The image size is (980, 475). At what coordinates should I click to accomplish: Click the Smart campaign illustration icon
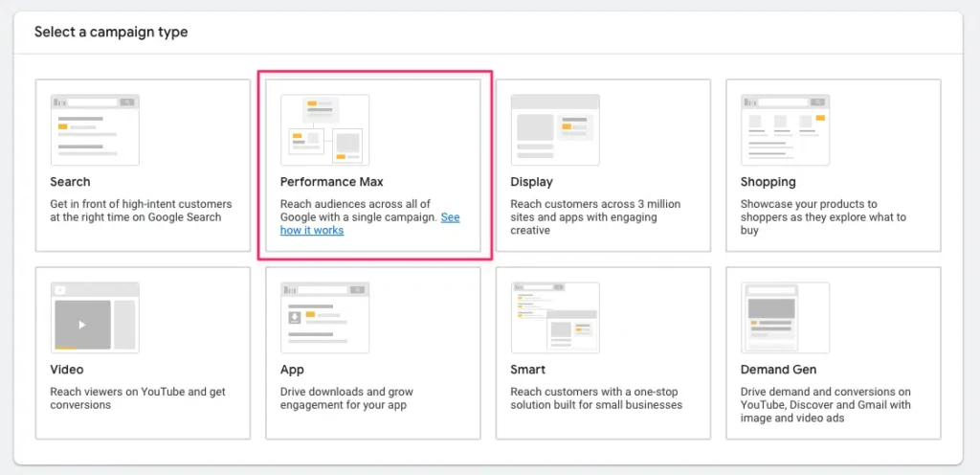555,317
